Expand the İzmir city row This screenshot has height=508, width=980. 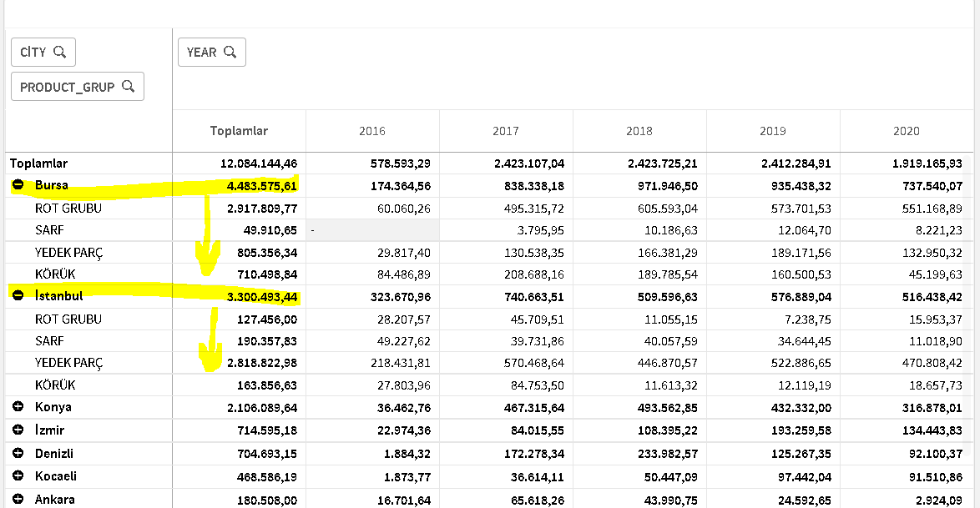18,430
